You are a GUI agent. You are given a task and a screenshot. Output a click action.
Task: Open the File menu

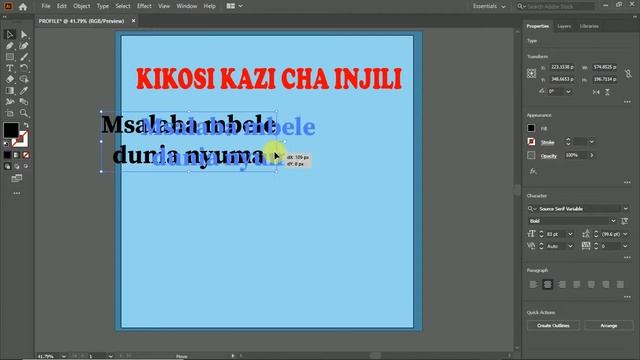click(46, 6)
